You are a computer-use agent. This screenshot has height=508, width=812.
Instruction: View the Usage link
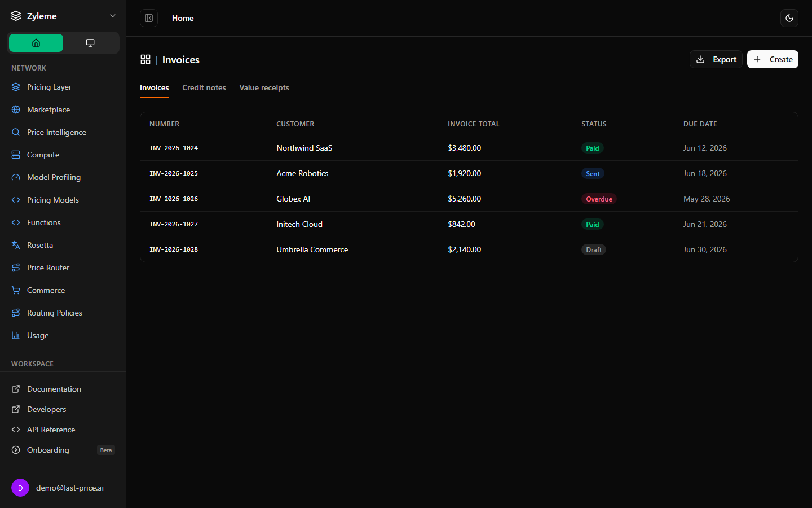point(63,335)
